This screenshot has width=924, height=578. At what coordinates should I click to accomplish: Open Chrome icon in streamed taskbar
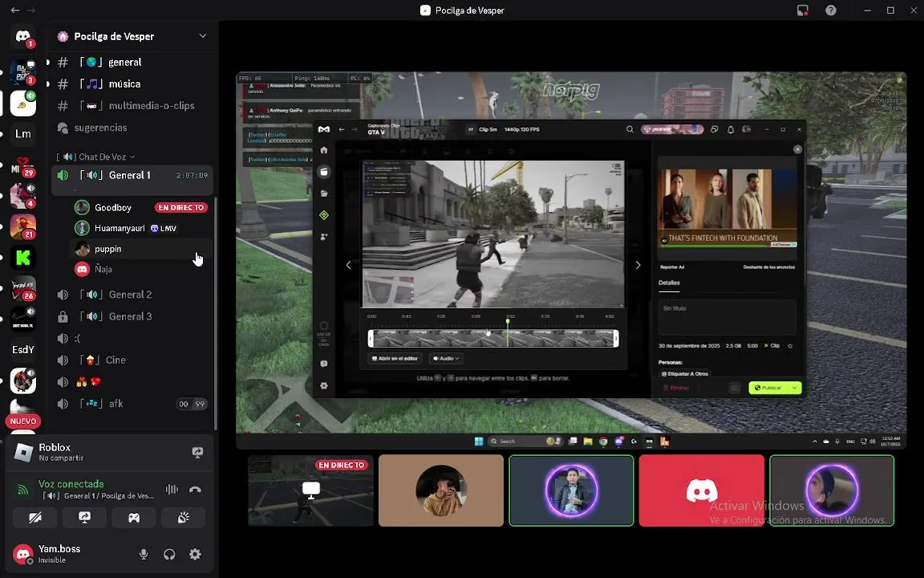(603, 442)
